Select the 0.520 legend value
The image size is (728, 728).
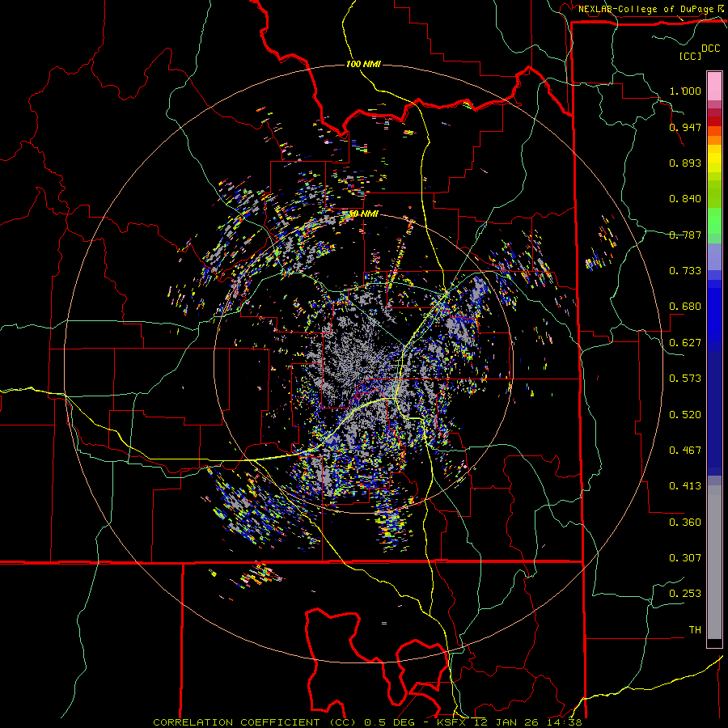(685, 415)
